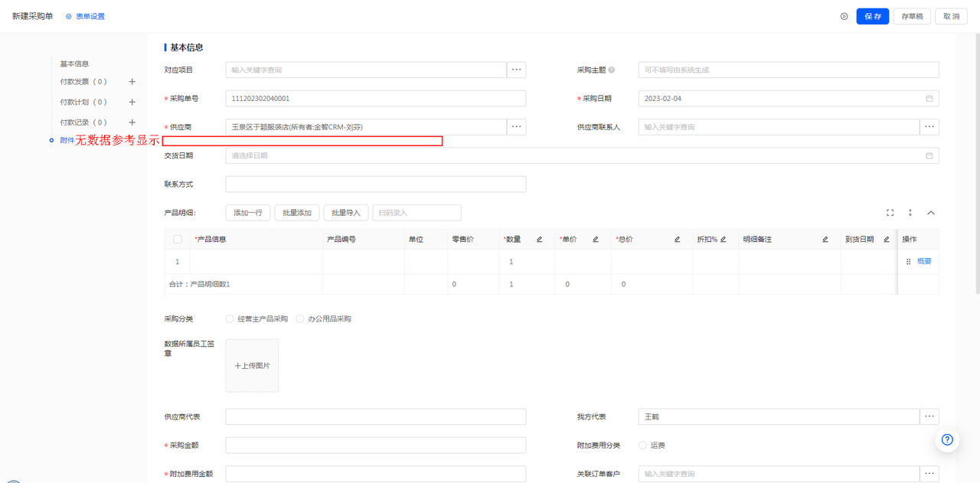
Task: Click the 取消 cancel button
Action: [952, 16]
